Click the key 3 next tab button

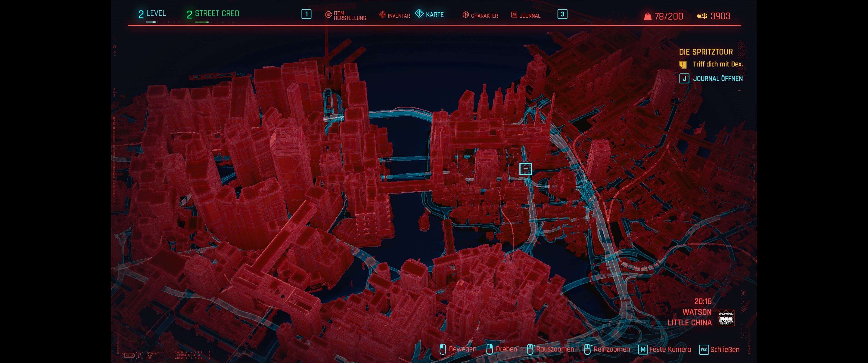[x=562, y=14]
